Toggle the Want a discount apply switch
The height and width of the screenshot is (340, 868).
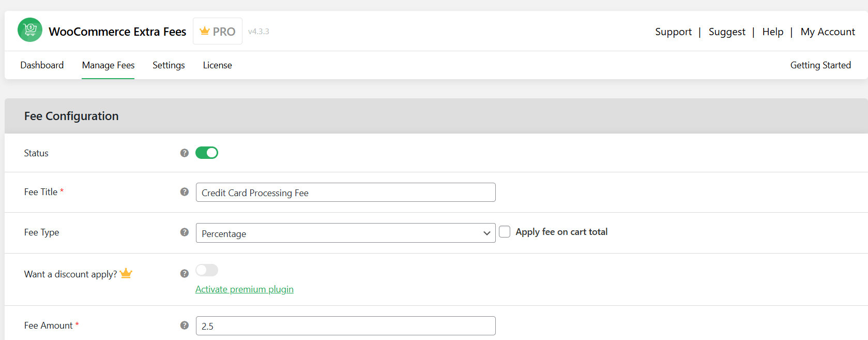pos(207,270)
